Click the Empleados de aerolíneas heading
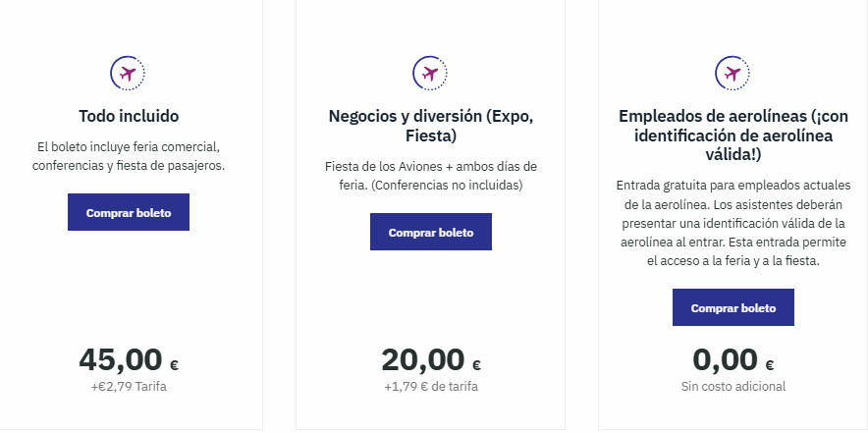This screenshot has width=868, height=433. click(x=732, y=135)
